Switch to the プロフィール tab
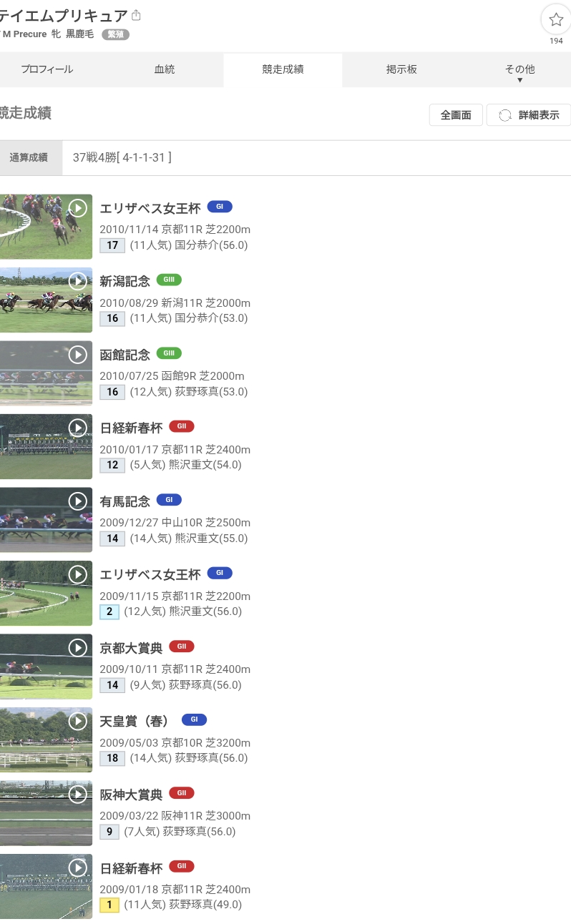The width and height of the screenshot is (571, 924). point(47,70)
